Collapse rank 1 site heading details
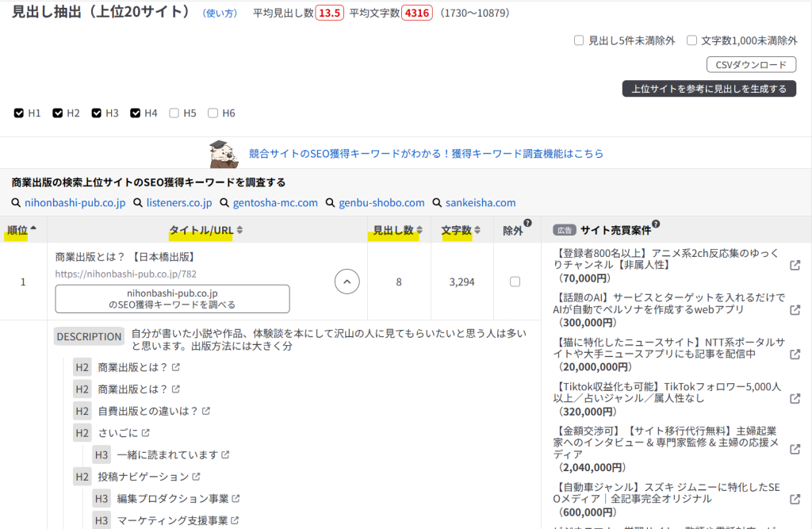812x529 pixels. coord(347,282)
